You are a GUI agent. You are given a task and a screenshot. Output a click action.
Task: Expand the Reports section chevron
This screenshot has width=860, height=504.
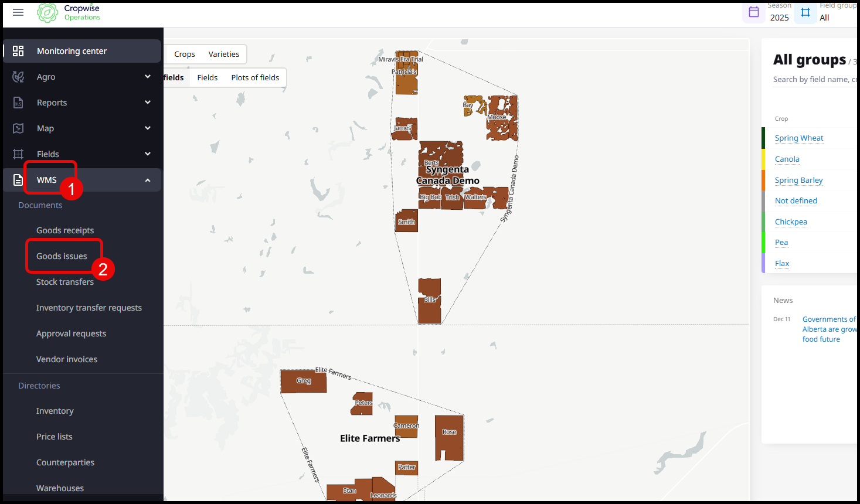pos(148,103)
